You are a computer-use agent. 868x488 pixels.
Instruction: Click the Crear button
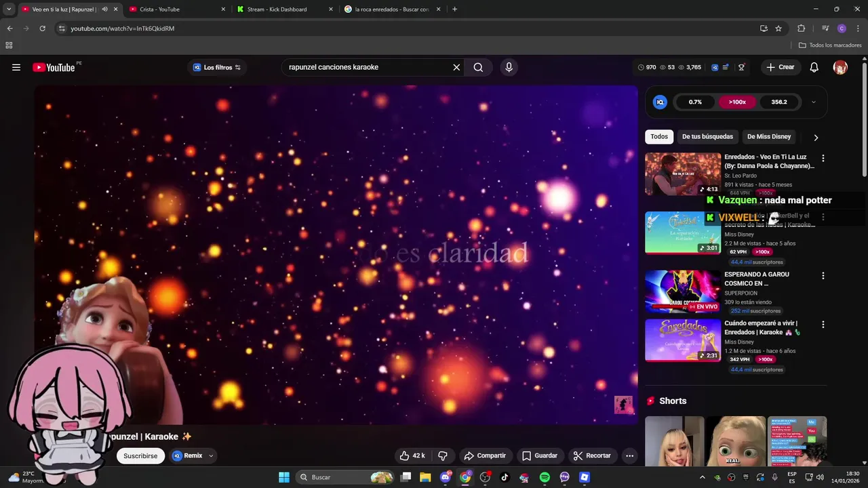[780, 67]
